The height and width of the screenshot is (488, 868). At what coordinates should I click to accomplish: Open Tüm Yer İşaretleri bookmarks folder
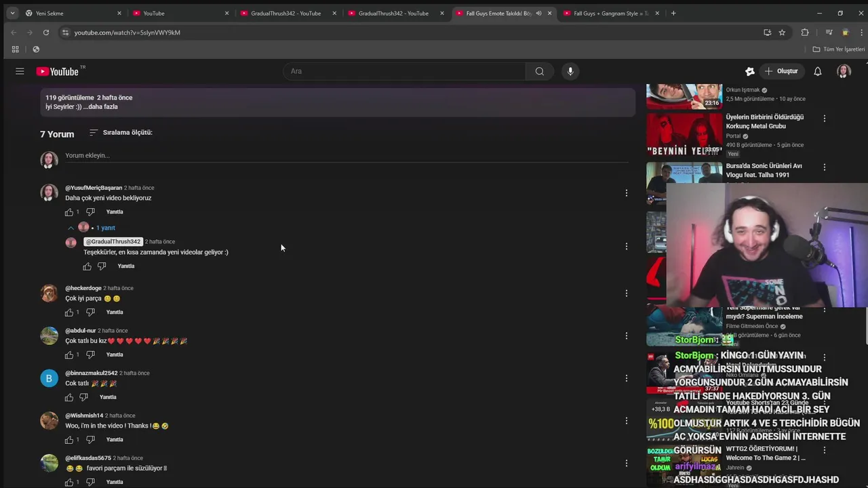839,49
